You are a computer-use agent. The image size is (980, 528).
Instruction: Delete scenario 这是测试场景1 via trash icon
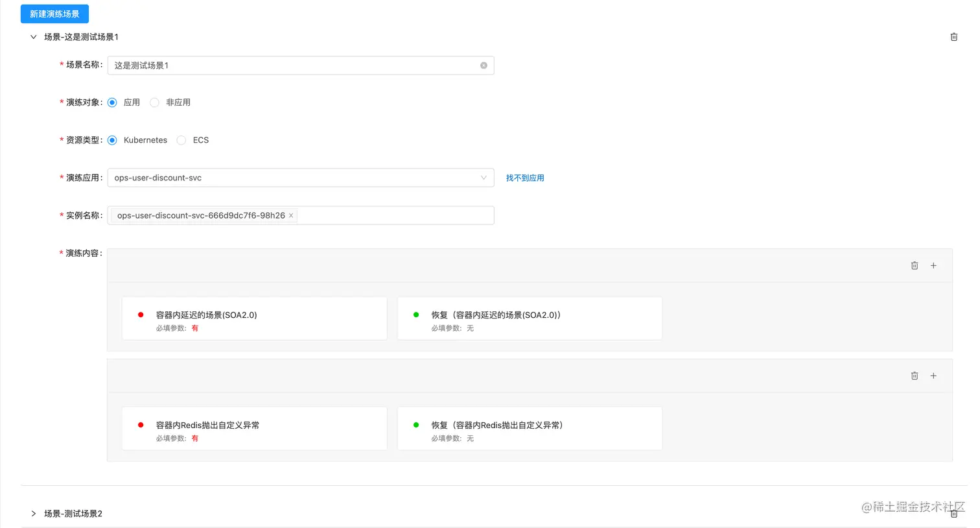click(954, 37)
